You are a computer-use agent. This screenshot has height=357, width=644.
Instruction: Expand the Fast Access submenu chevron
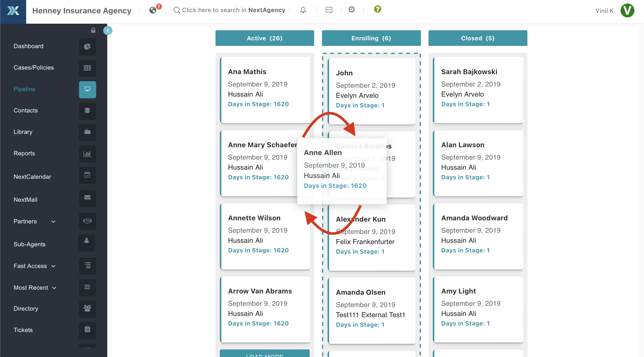[53, 266]
